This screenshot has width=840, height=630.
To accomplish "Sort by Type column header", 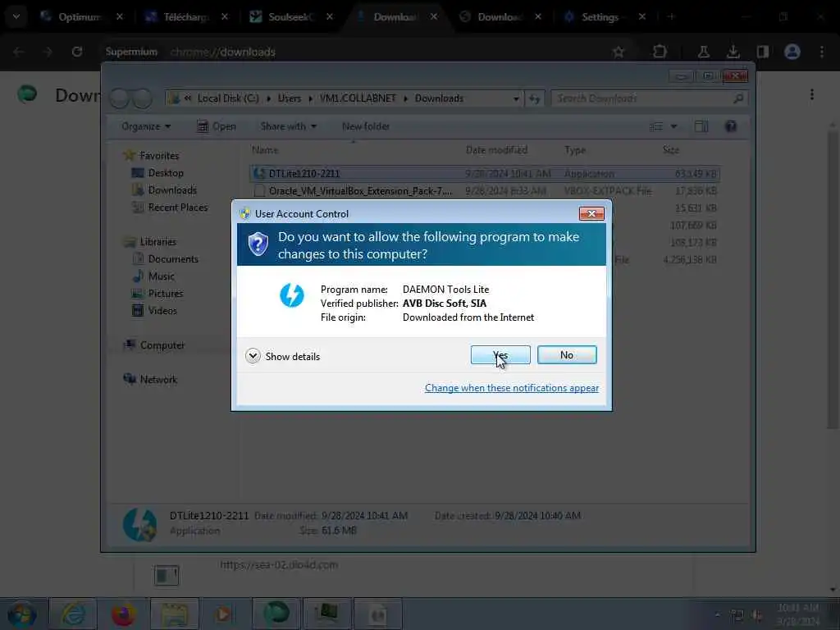I will point(575,150).
